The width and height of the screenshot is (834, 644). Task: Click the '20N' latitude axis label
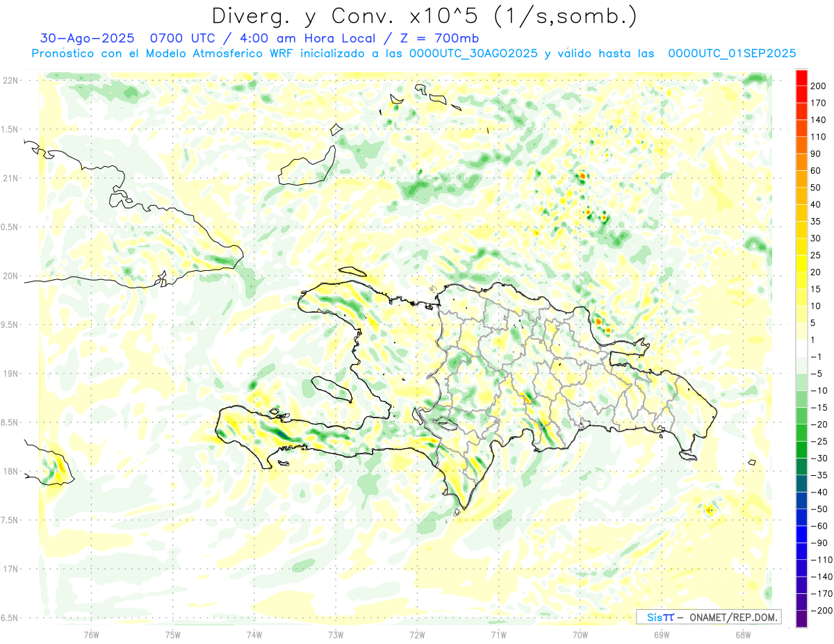point(10,276)
